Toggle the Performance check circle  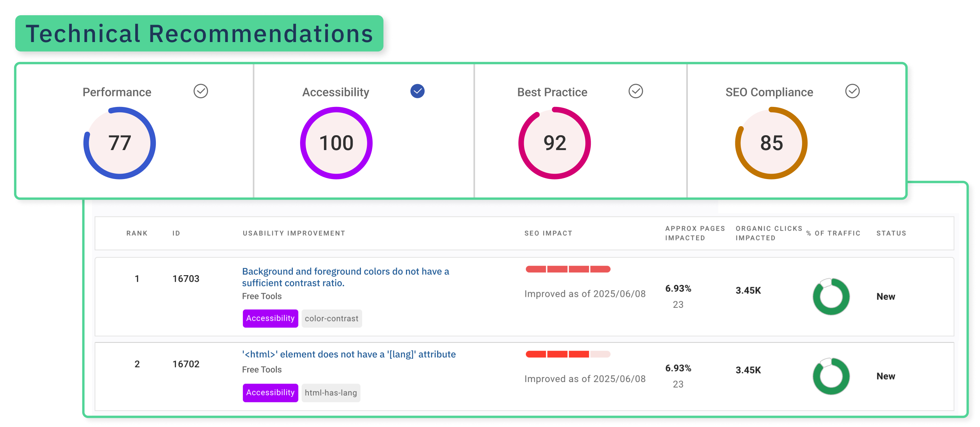click(200, 91)
